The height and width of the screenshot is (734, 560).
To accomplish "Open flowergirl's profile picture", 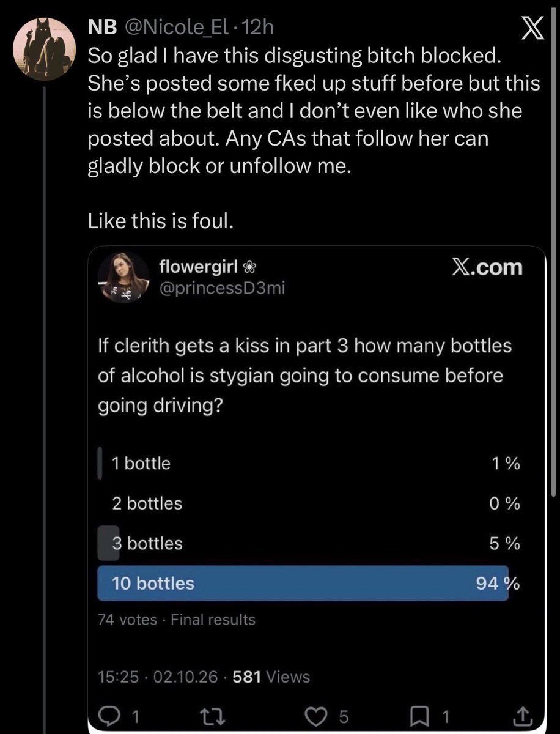I will click(125, 277).
